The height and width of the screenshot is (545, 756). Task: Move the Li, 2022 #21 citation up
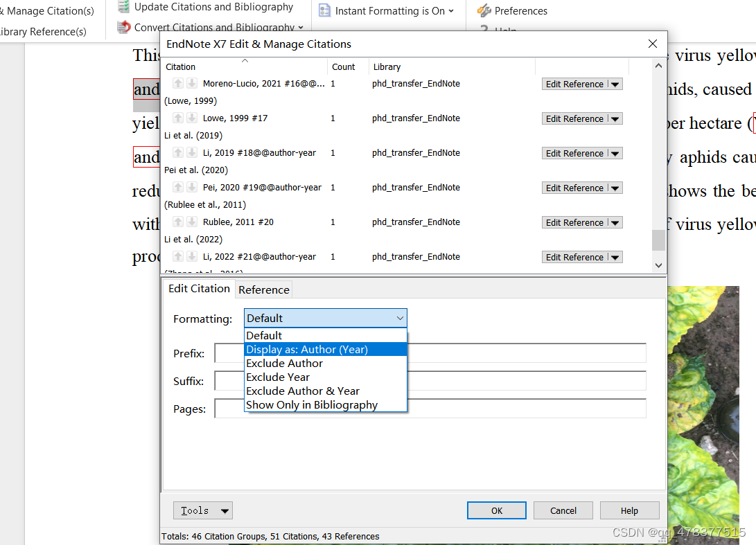[x=178, y=257]
